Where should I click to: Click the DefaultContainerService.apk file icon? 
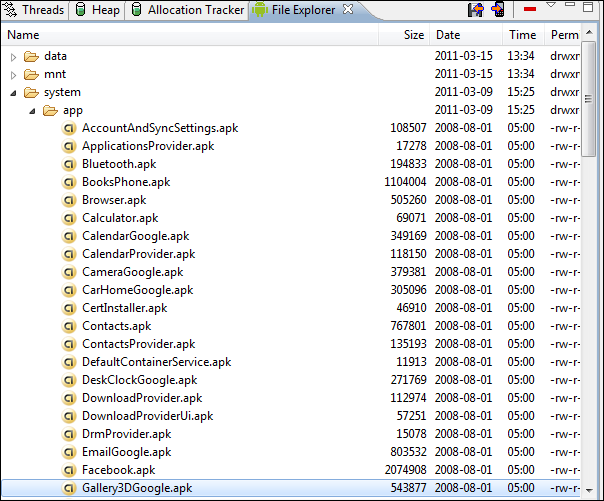pyautogui.click(x=69, y=362)
